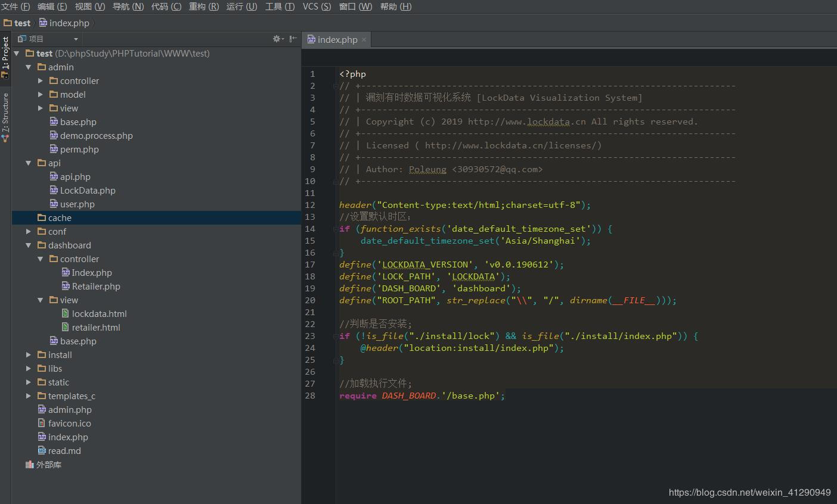The image size is (837, 504).
Task: Select lockdata.html file icon in tree
Action: click(66, 313)
